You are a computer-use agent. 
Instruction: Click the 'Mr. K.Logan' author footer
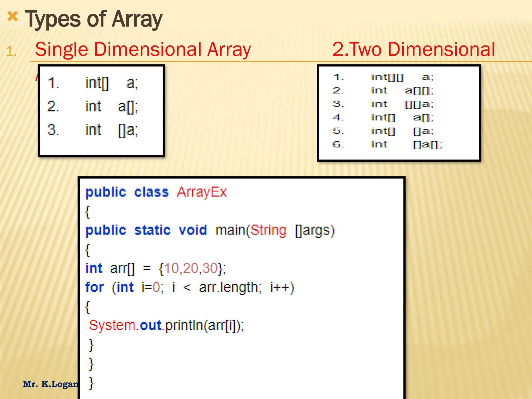click(51, 384)
